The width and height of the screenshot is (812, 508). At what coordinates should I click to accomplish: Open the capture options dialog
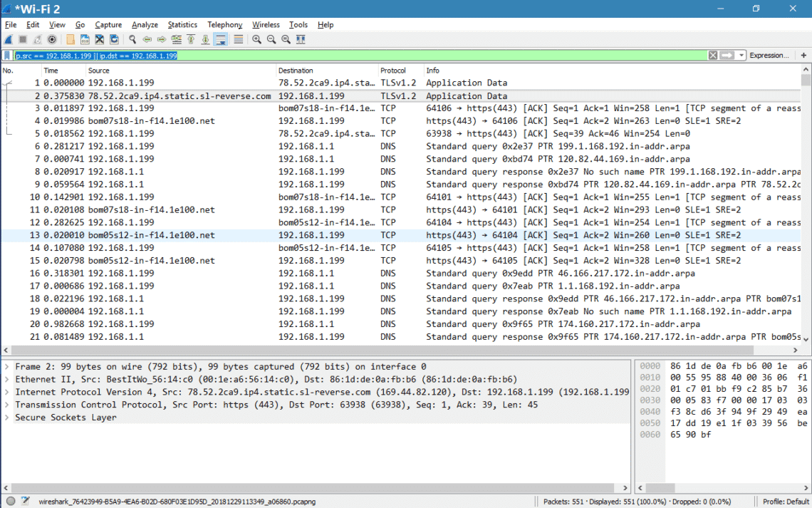click(52, 39)
